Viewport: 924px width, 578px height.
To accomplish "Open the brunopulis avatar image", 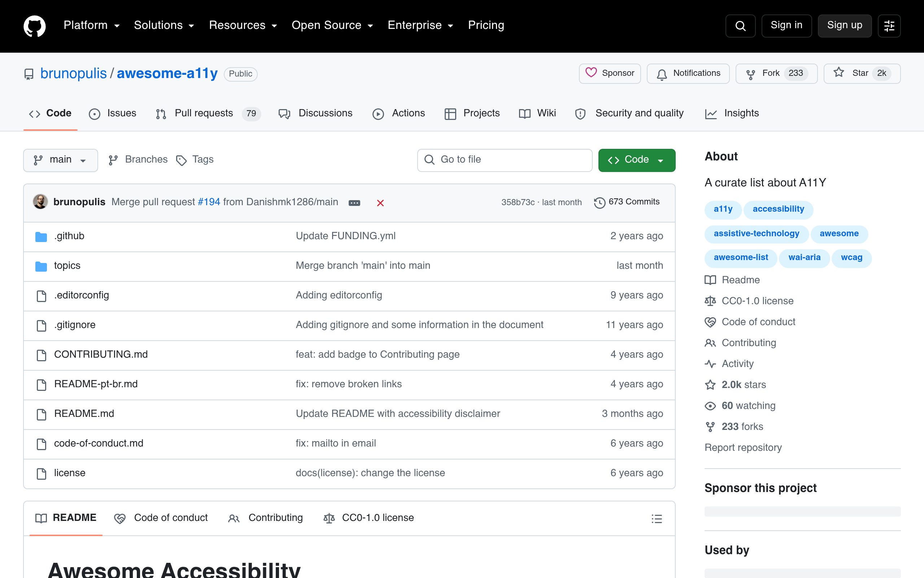I will (x=40, y=202).
